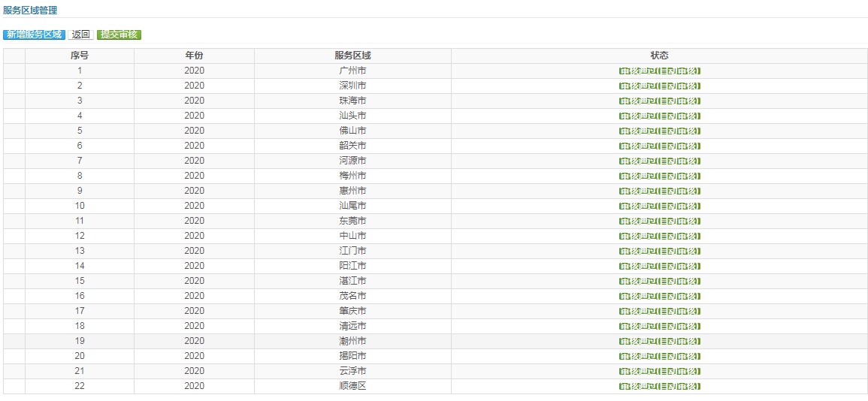Screen dimensions: 868x401
Task: Click the empty first cell of 清远市 row
Action: (x=14, y=326)
